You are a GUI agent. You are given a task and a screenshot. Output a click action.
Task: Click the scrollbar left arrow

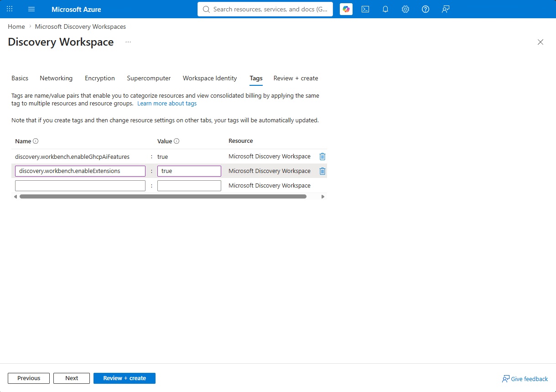[15, 197]
